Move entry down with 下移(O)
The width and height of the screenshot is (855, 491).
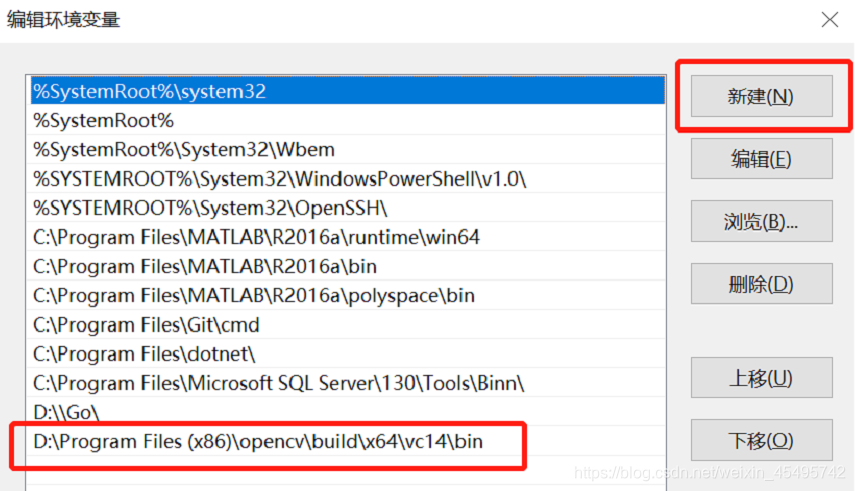pyautogui.click(x=761, y=440)
